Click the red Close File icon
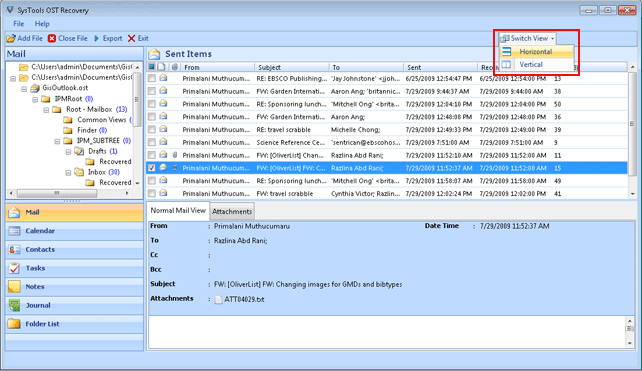The width and height of the screenshot is (642, 371). pyautogui.click(x=52, y=38)
